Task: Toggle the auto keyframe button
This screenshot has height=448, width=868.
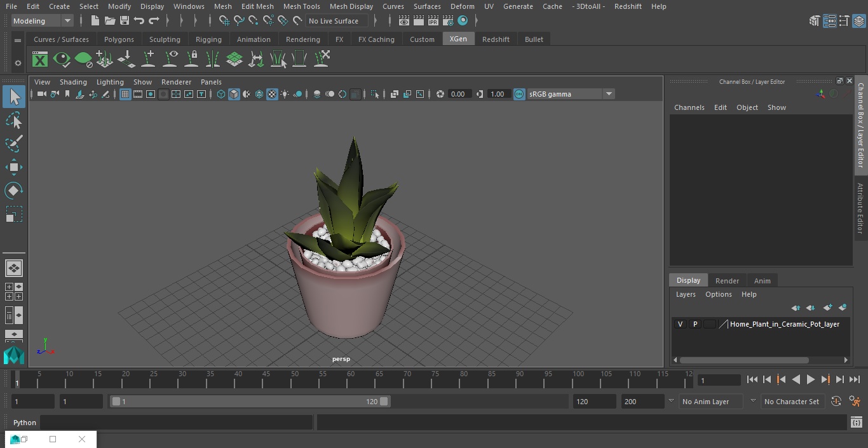Action: pos(836,402)
